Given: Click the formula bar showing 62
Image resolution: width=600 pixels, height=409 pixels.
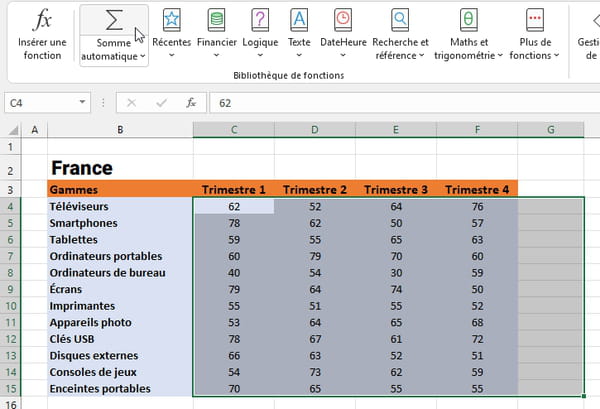Looking at the screenshot, I should coord(404,103).
